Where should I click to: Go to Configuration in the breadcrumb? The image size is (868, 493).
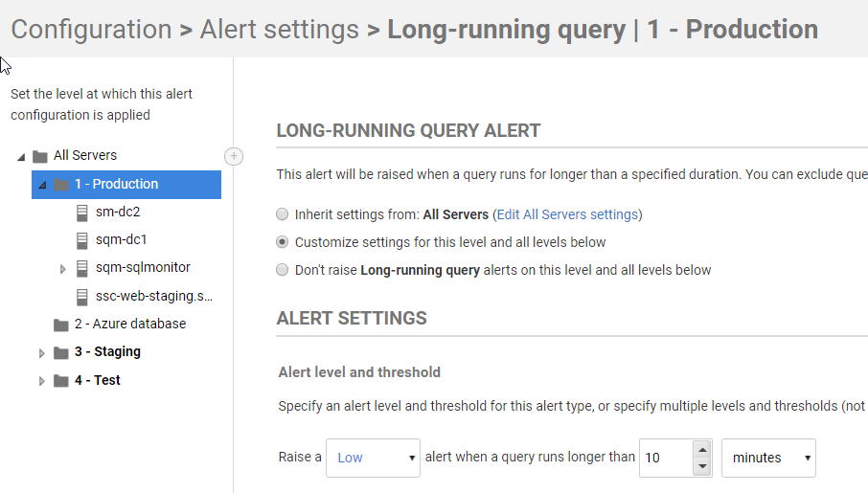click(x=91, y=30)
